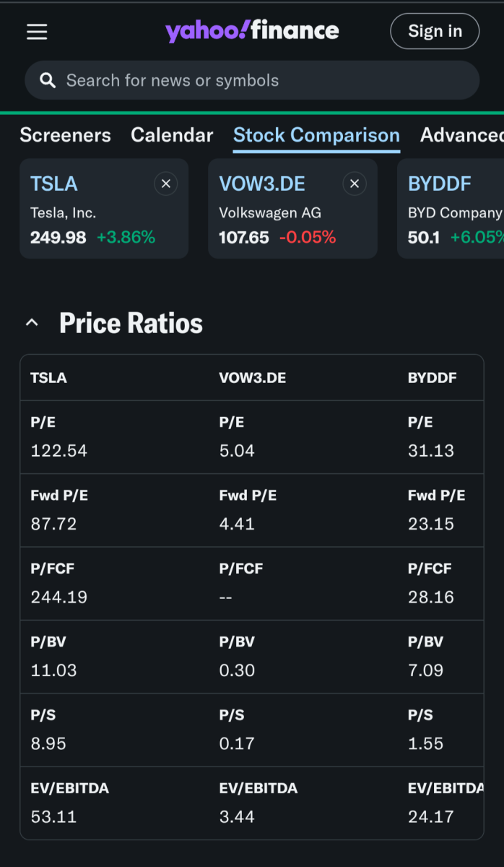Click the Tesla, Inc. stock card
This screenshot has height=867, width=504.
tap(103, 224)
